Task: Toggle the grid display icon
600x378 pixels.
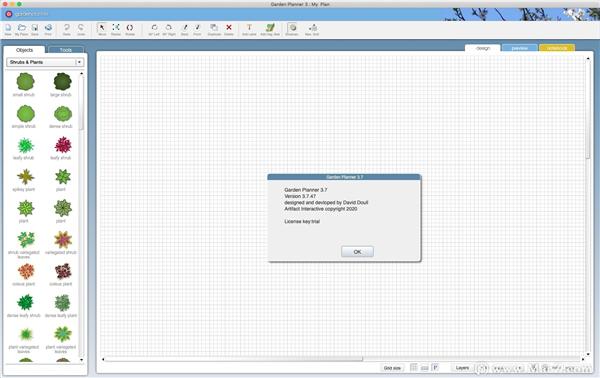Action: [x=414, y=367]
